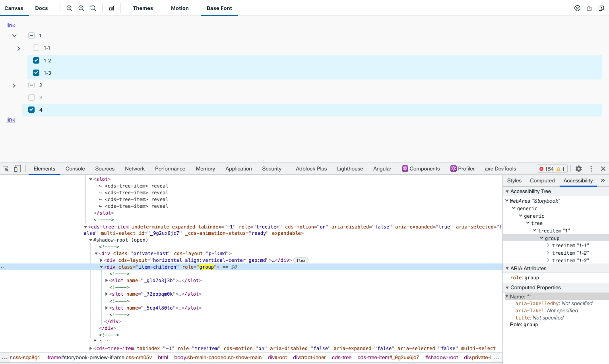
Task: Expand tree item 2 using its chevron
Action: coord(14,85)
